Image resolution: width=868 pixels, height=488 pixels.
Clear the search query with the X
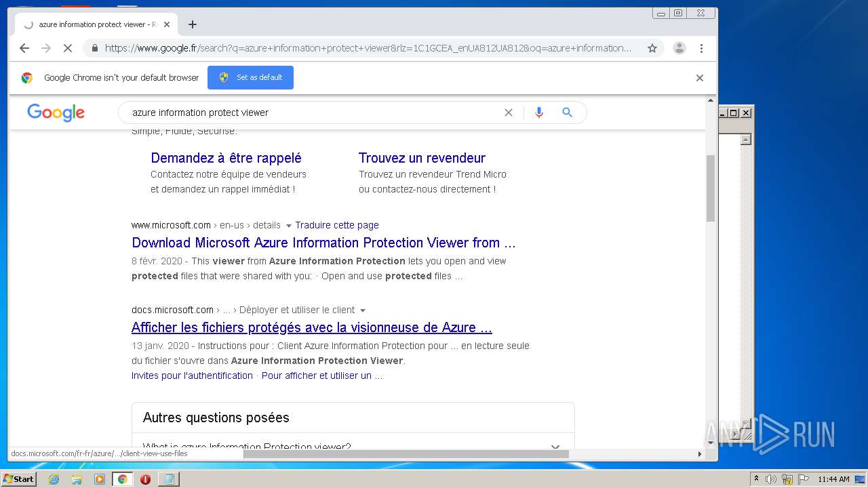pos(509,113)
